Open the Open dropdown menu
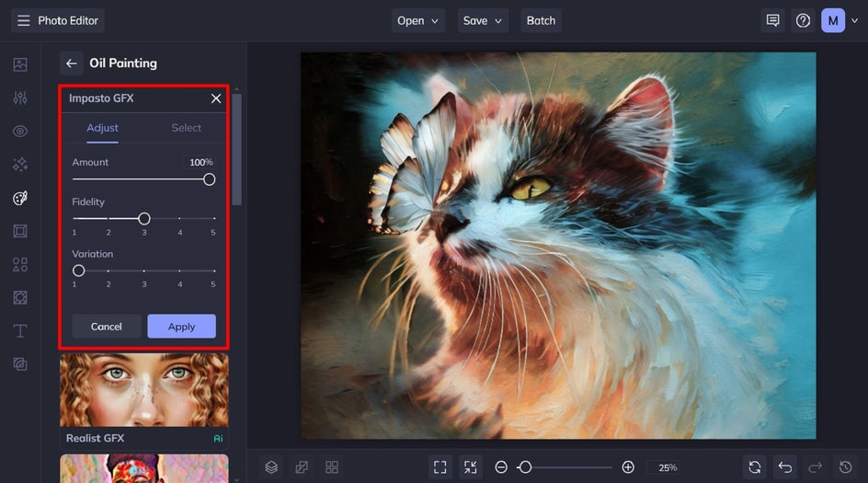The image size is (868, 483). point(418,20)
